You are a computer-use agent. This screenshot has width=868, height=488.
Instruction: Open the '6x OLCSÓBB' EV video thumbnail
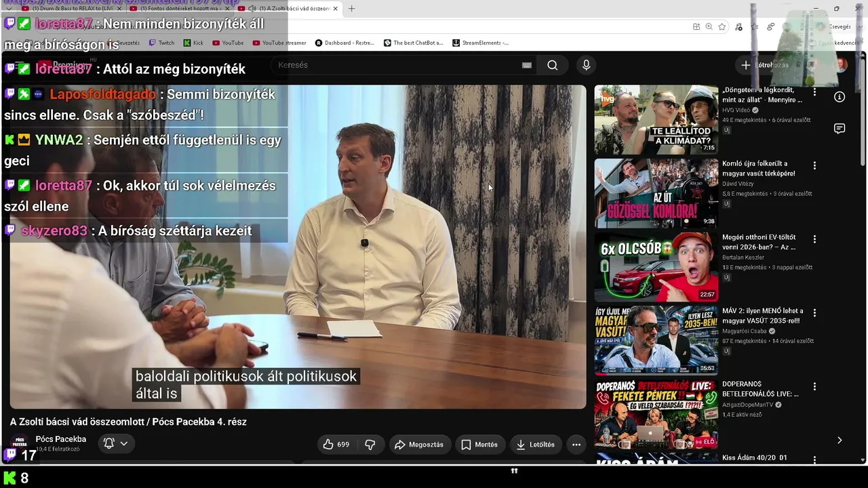(x=656, y=267)
